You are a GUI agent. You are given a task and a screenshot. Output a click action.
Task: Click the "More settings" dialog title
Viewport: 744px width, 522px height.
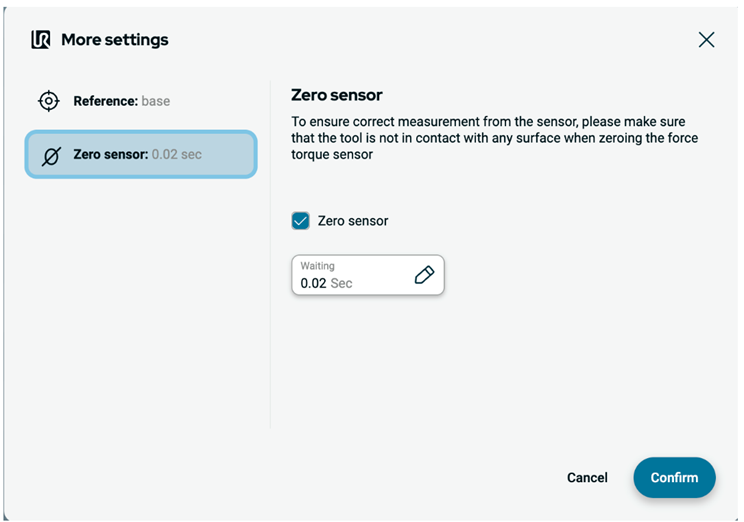point(115,40)
